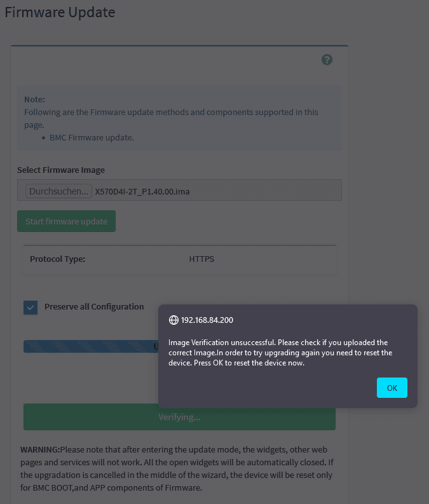The height and width of the screenshot is (504, 429).
Task: Click the Durchsuchen file browse button
Action: 58,191
